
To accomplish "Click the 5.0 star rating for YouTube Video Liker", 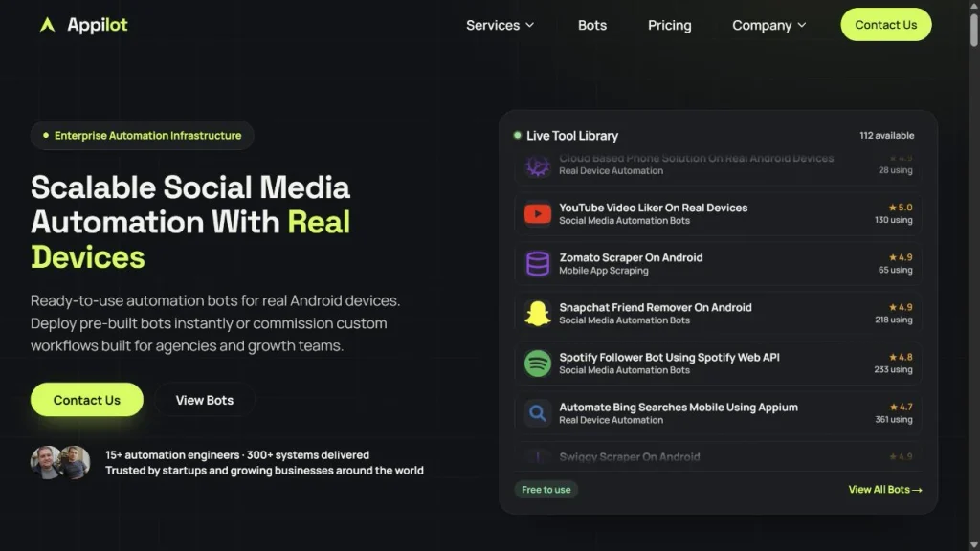I will coord(901,208).
